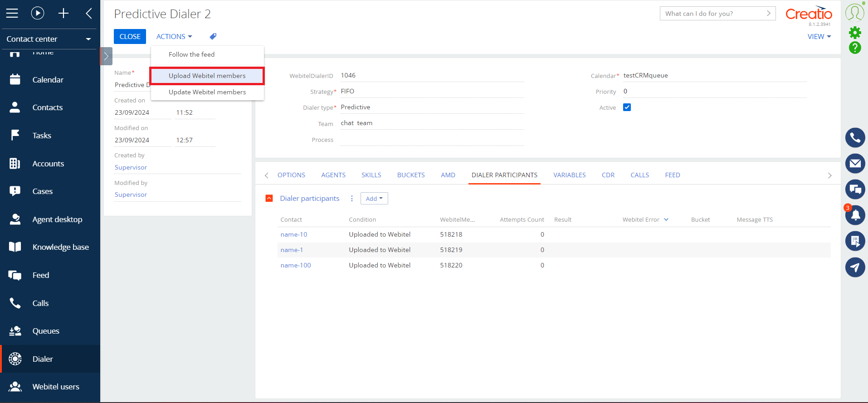The width and height of the screenshot is (868, 403).
Task: Open system designer gear icon
Action: (x=855, y=32)
